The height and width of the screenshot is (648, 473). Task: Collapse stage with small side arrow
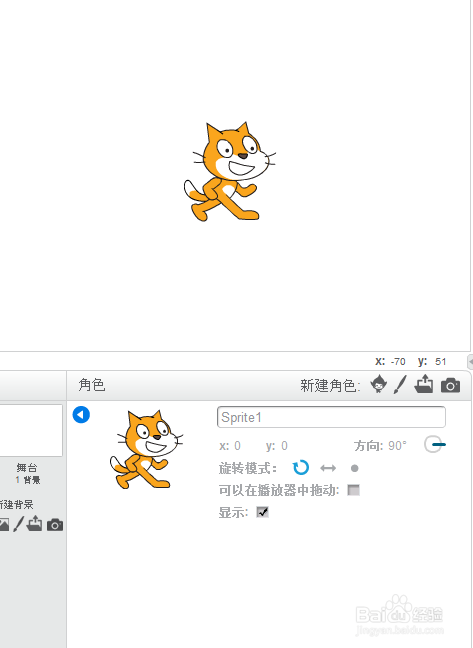tap(470, 361)
